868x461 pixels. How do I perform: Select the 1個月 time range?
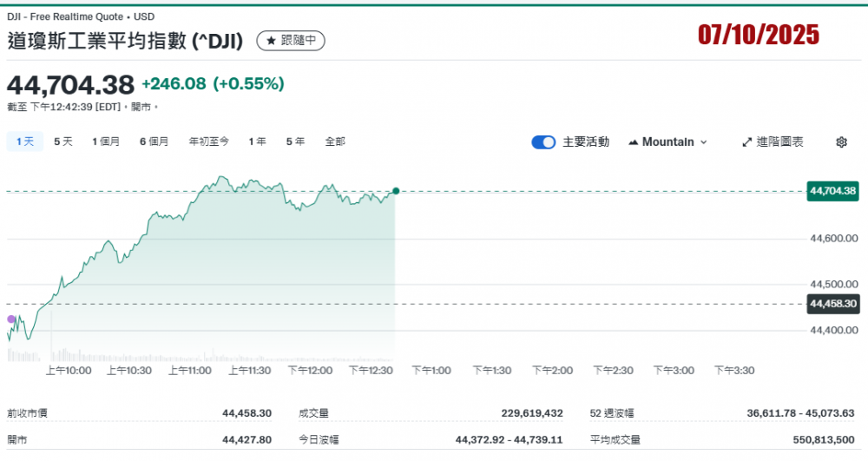tap(106, 142)
